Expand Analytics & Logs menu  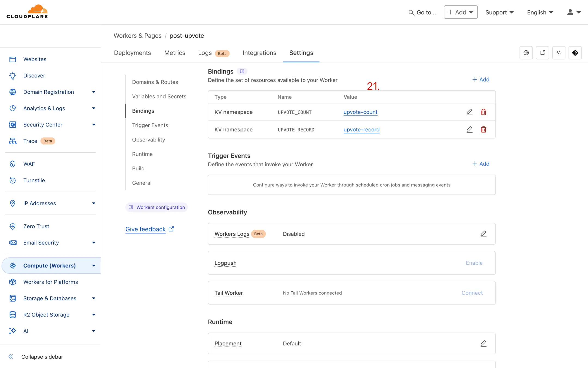(94, 108)
